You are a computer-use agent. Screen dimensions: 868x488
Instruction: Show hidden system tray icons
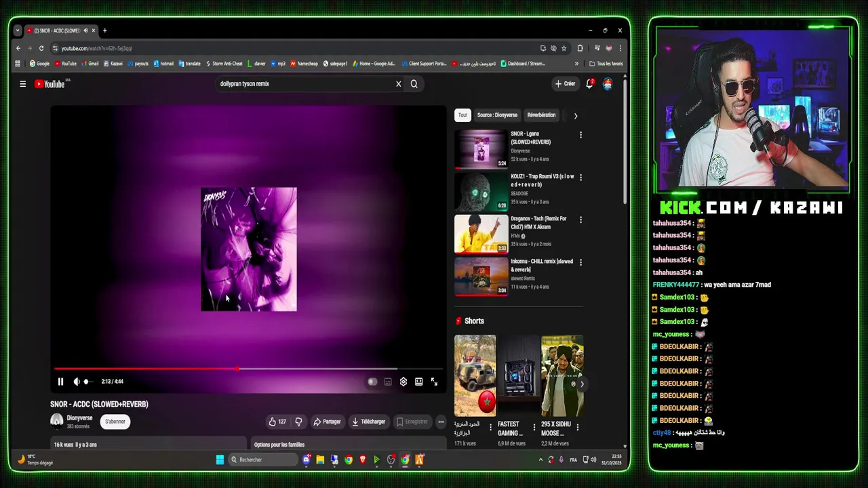540,460
